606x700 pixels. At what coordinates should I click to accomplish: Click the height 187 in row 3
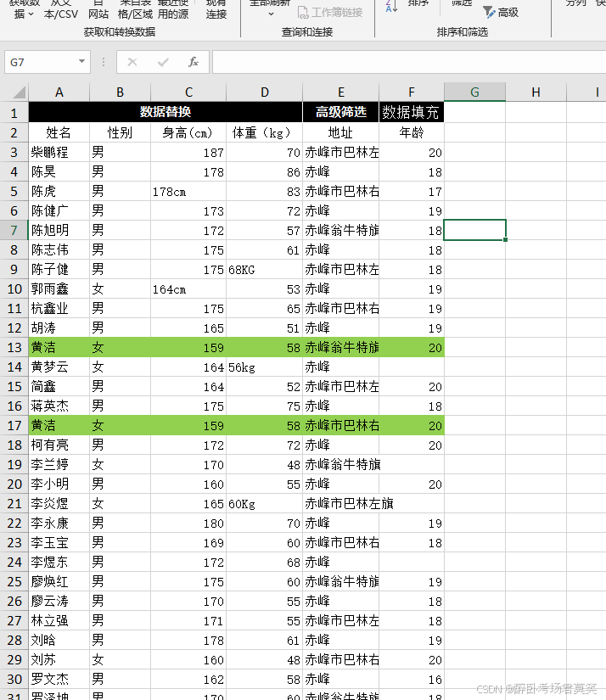pos(188,152)
